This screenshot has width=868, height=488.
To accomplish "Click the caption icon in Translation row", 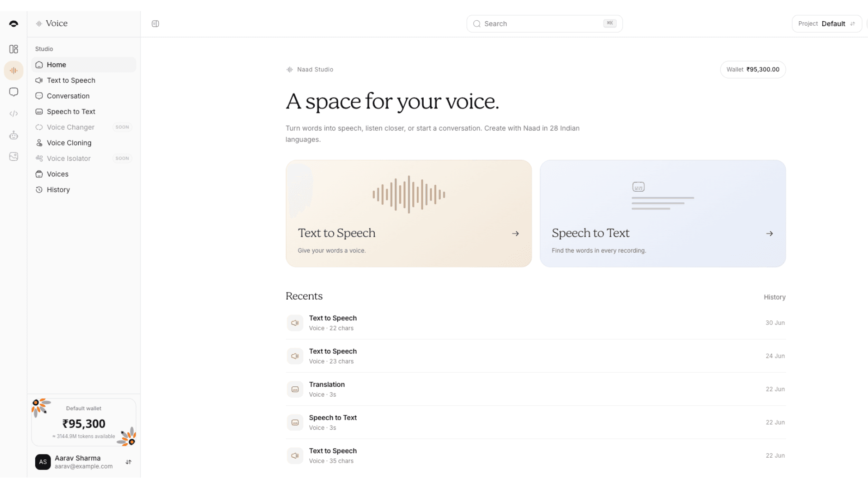I will [x=295, y=389].
